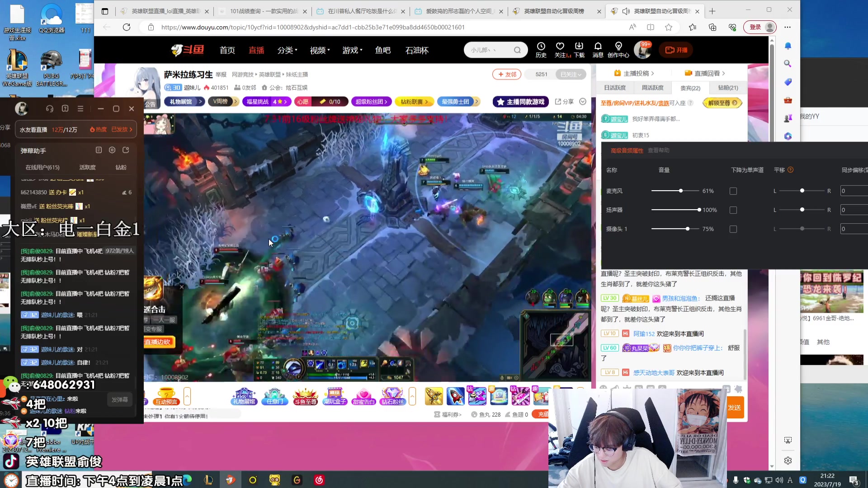868x488 pixels.
Task: Click the 解锁至尊 button
Action: [x=722, y=103]
